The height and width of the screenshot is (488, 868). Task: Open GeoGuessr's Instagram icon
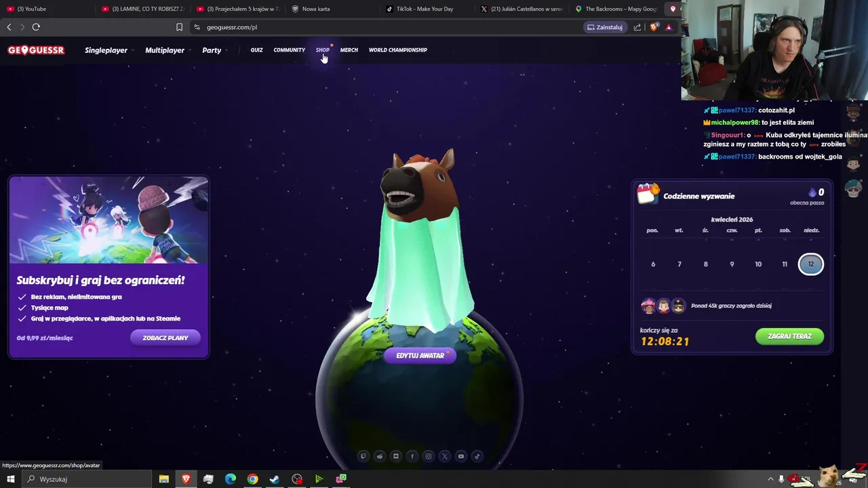(429, 456)
